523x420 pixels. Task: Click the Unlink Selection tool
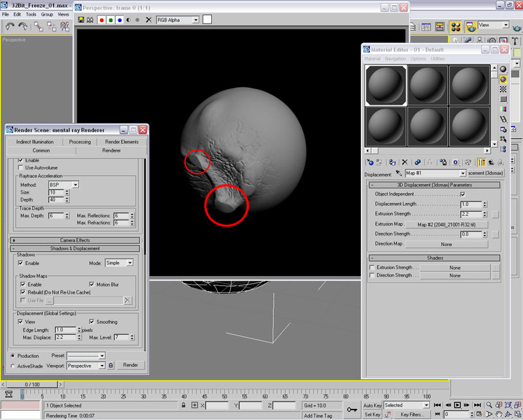52,26
